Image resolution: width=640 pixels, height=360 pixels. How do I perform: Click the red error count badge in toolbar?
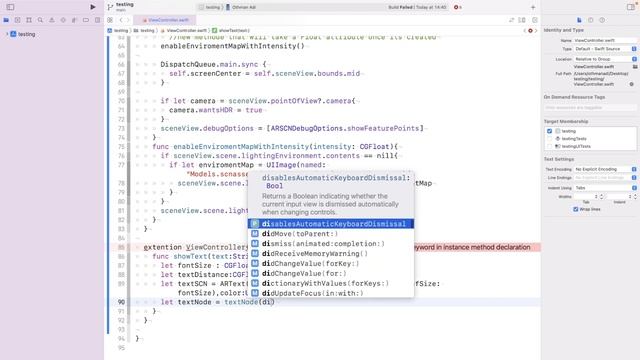click(x=458, y=7)
